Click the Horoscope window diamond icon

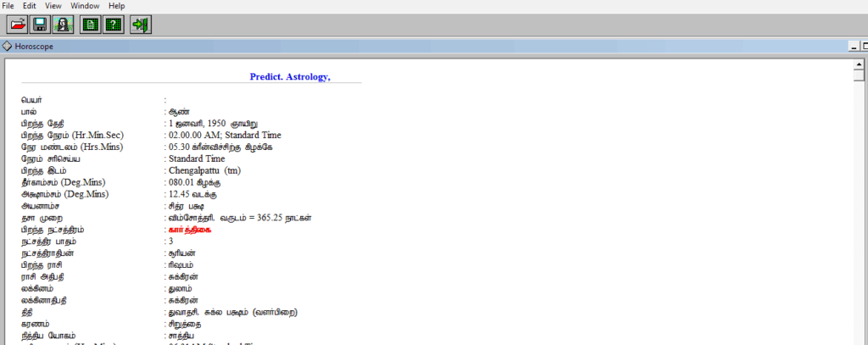(8, 47)
